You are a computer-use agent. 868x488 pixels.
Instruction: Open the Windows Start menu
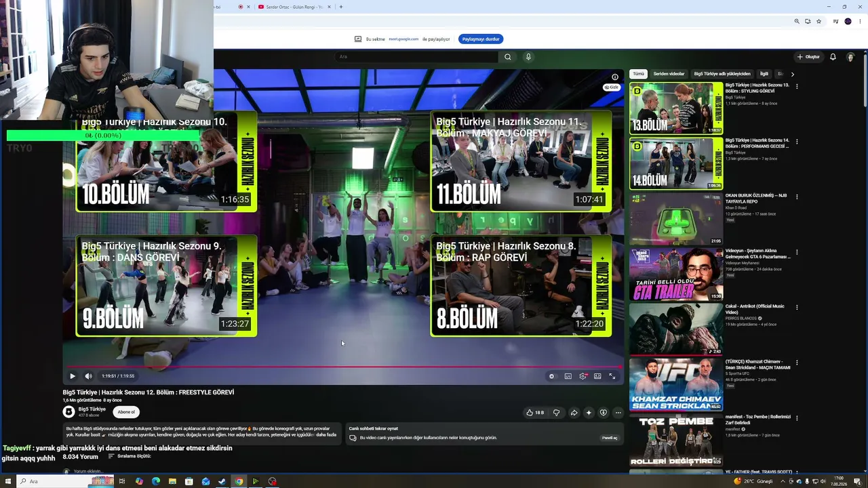coord(7,481)
